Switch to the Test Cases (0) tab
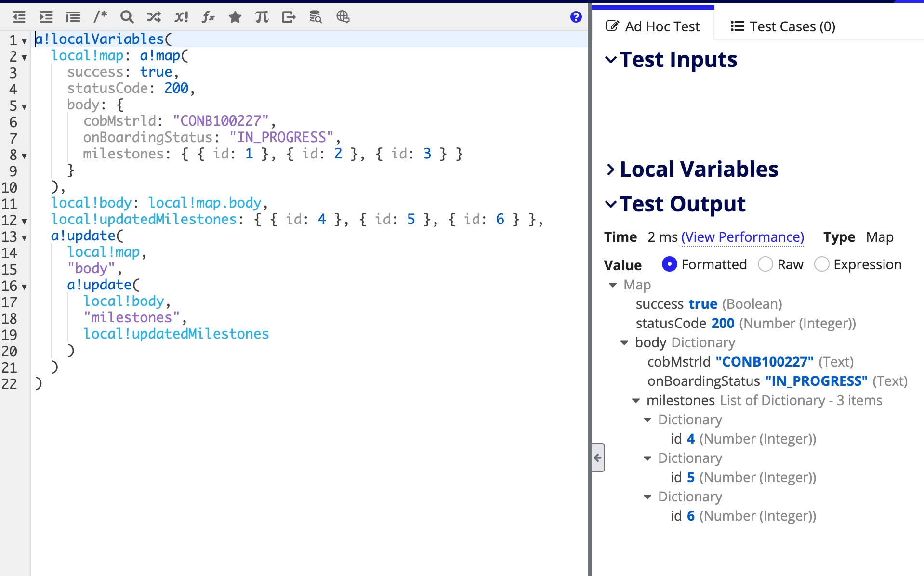The width and height of the screenshot is (924, 576). tap(783, 26)
